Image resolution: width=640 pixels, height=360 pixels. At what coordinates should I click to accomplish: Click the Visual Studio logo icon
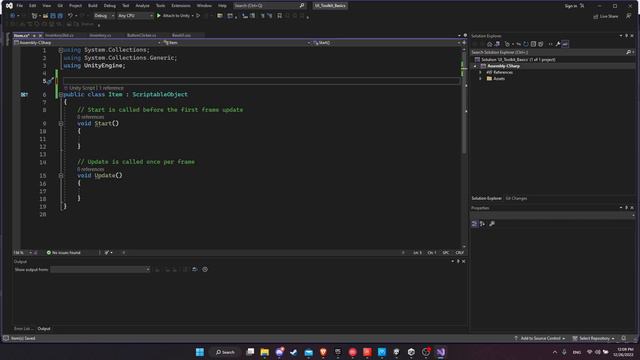tap(9, 6)
